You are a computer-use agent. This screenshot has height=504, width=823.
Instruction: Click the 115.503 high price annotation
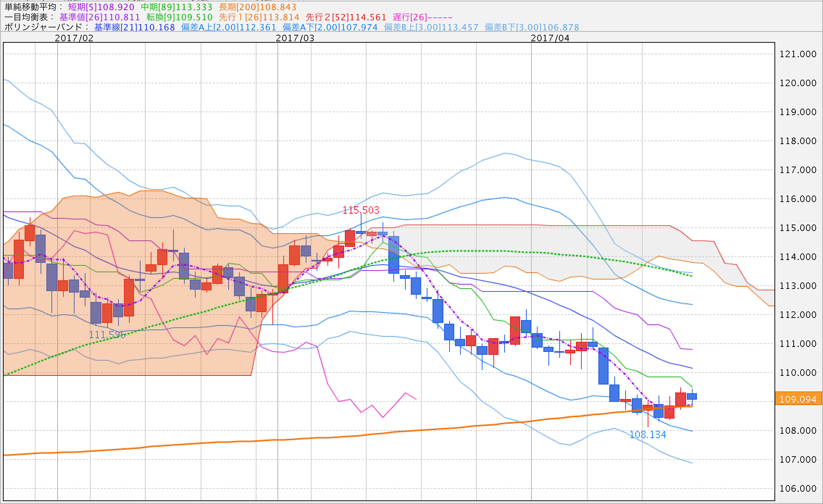click(x=361, y=210)
